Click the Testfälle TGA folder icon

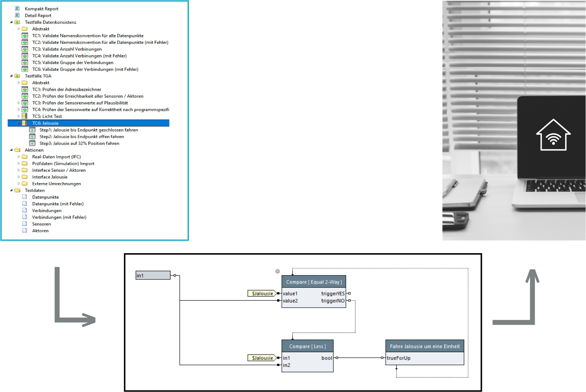pos(17,76)
